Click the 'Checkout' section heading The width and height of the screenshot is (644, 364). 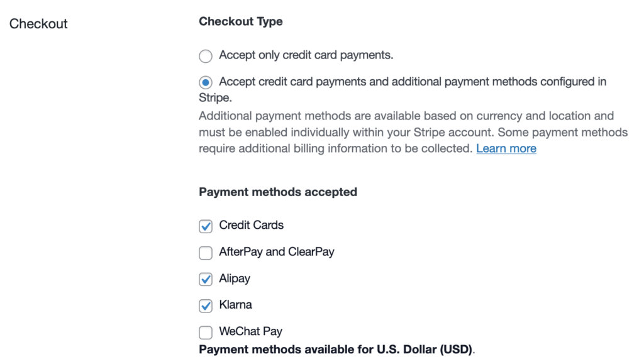pyautogui.click(x=38, y=24)
